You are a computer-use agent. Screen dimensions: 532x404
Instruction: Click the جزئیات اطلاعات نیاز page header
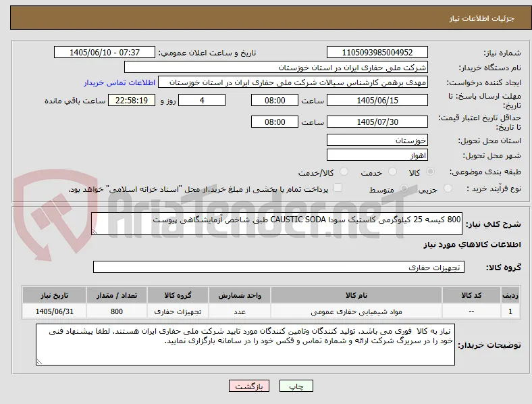tap(482, 18)
